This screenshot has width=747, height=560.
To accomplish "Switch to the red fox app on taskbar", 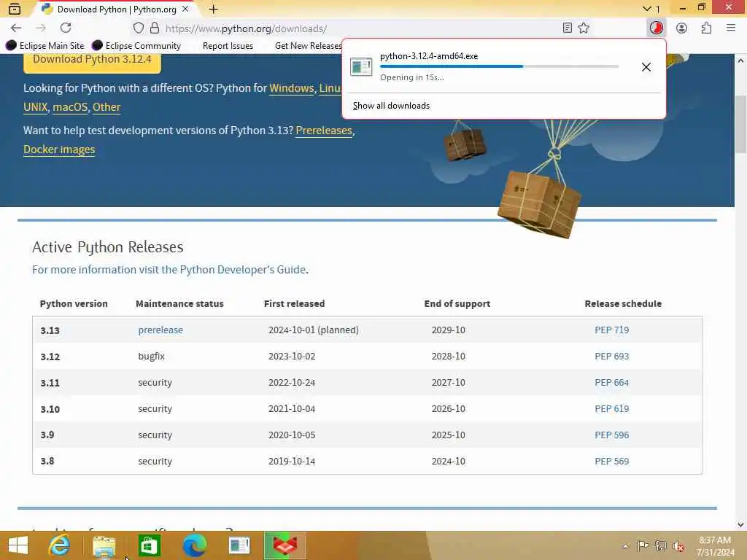I will [285, 545].
